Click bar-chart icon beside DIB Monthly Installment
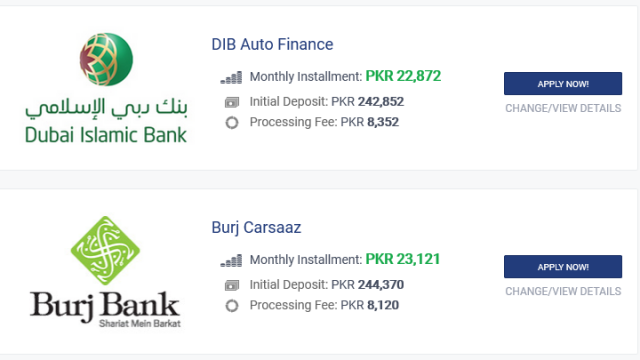The height and width of the screenshot is (360, 640). tap(231, 77)
